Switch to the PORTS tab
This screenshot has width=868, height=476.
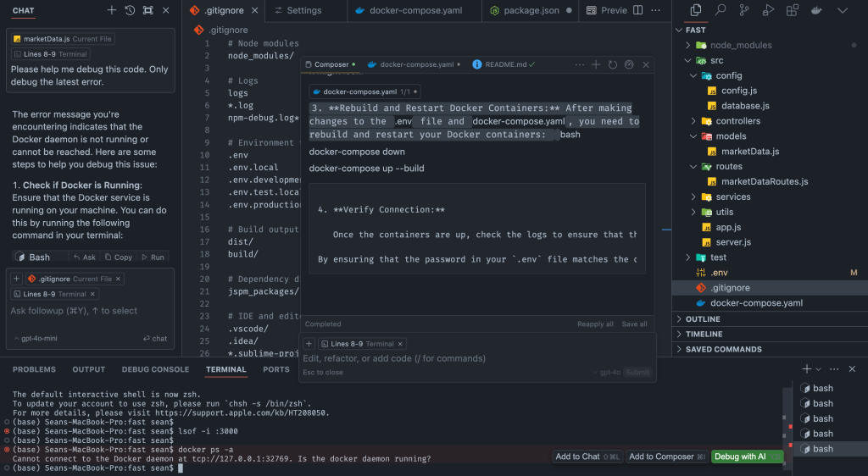click(x=276, y=369)
